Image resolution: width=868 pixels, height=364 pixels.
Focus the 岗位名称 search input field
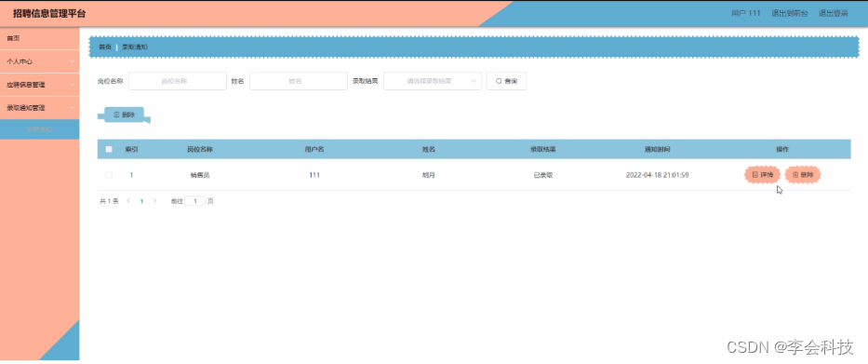point(177,81)
